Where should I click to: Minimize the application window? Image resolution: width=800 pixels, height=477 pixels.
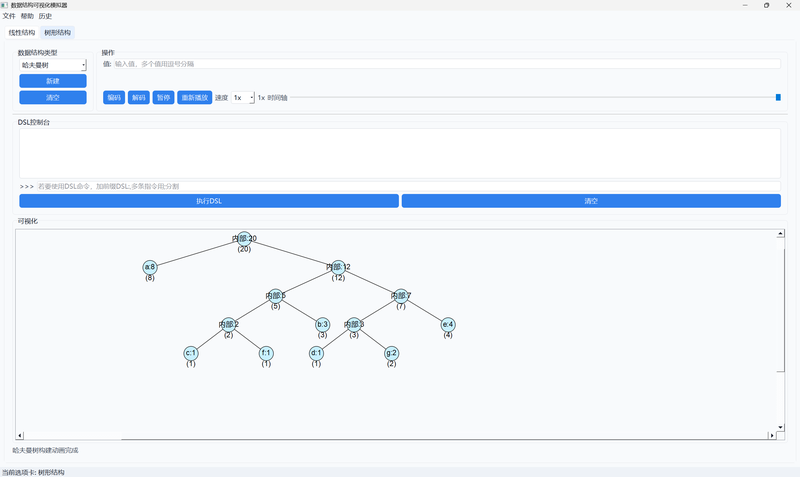745,5
